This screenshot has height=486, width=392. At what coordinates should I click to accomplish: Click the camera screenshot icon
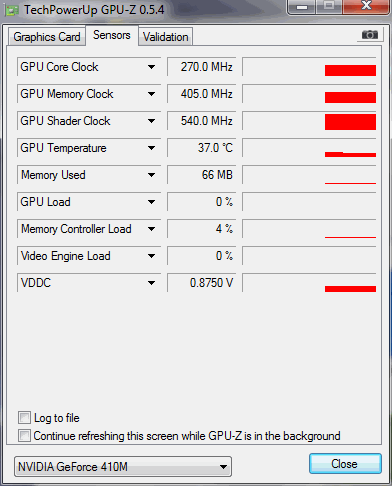click(x=369, y=35)
